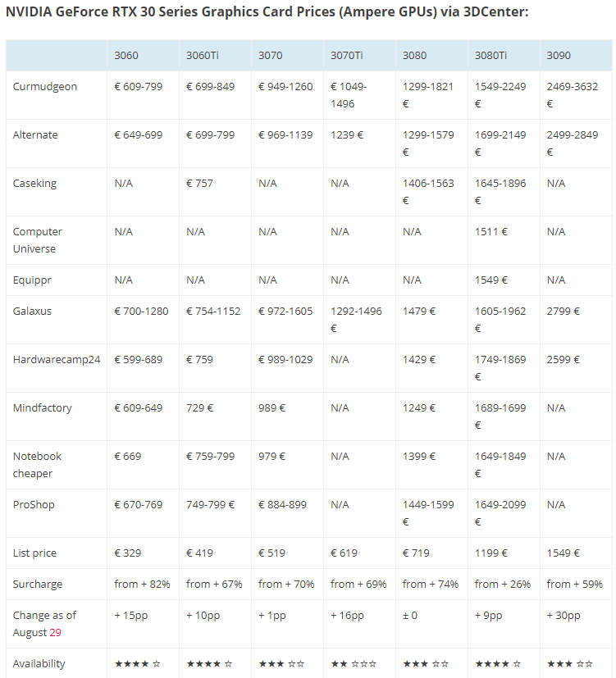Select the 3090 availability stars
The height and width of the screenshot is (678, 616).
click(x=570, y=663)
